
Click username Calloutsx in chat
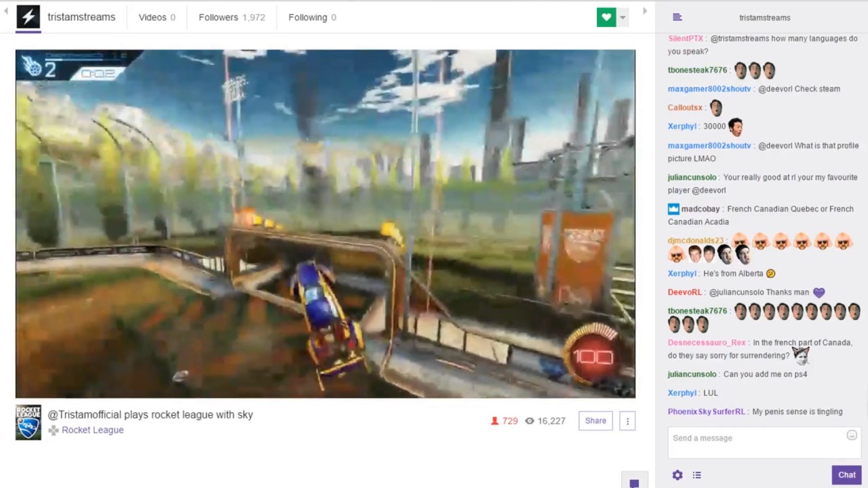[x=685, y=108]
